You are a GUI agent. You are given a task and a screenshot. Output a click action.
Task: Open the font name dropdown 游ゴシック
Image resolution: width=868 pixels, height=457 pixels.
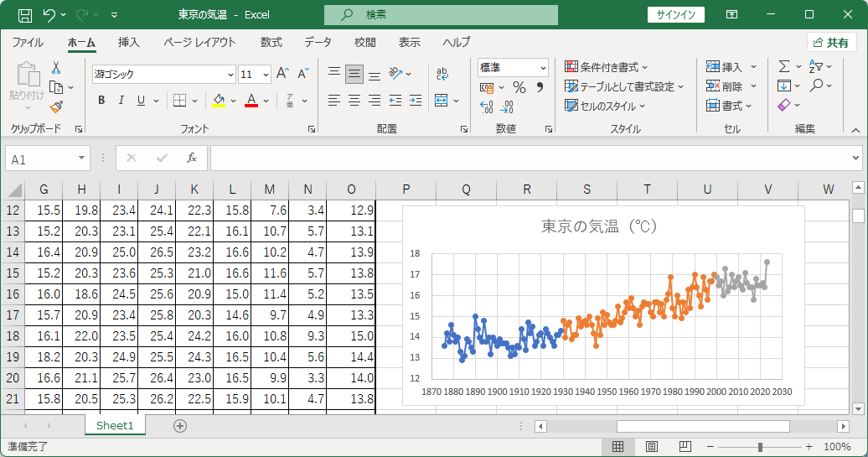[x=231, y=75]
